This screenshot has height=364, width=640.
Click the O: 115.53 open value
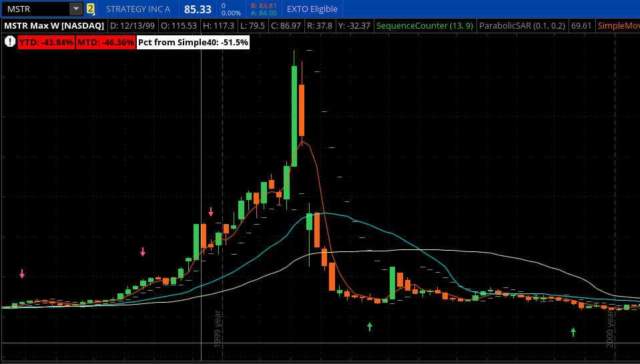tap(180, 26)
